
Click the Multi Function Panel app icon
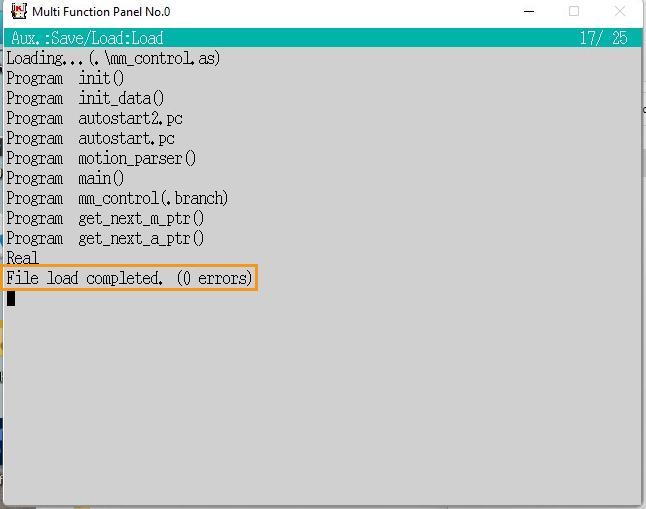[19, 11]
